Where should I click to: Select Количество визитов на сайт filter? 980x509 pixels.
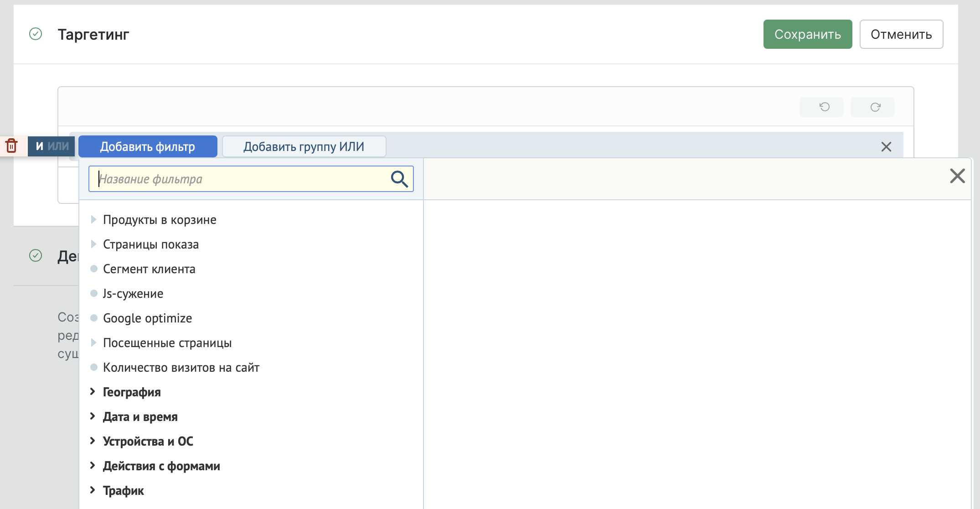click(181, 368)
